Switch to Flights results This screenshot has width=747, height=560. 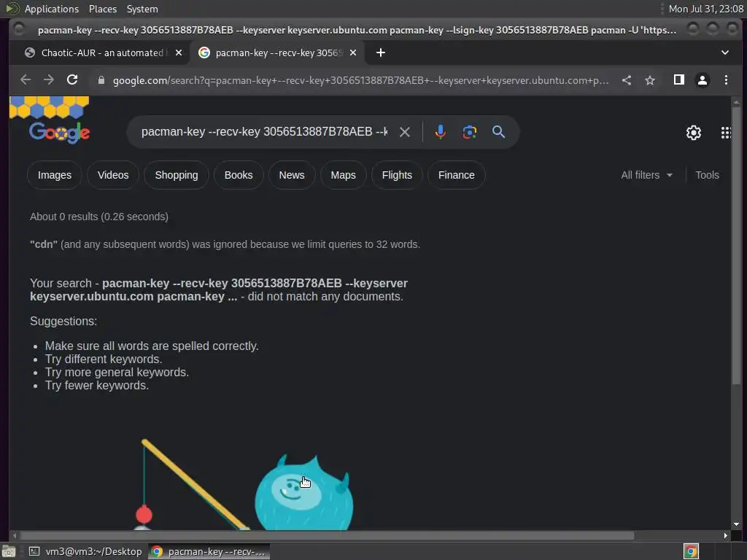pyautogui.click(x=397, y=175)
